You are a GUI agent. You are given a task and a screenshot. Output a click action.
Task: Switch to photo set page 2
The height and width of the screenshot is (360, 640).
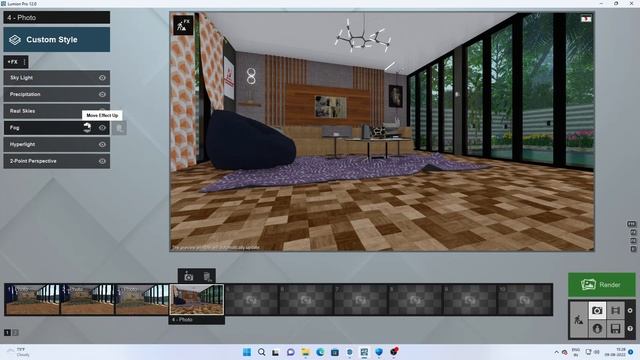tap(15, 333)
